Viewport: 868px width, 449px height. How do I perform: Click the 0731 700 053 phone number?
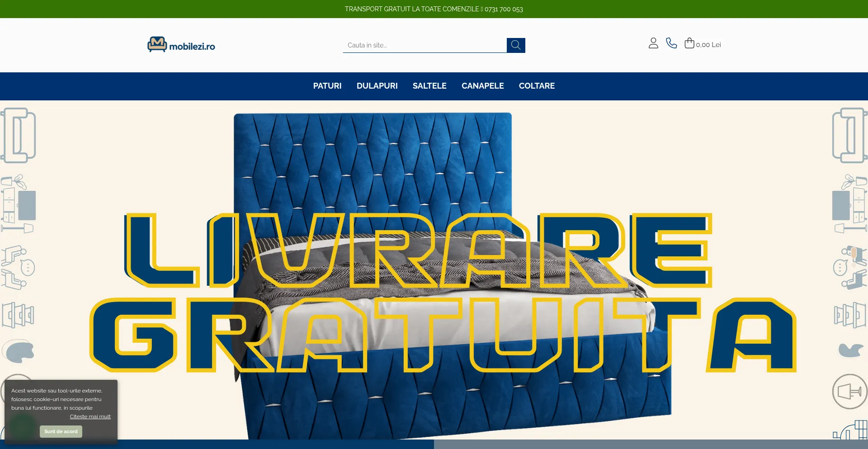point(504,9)
